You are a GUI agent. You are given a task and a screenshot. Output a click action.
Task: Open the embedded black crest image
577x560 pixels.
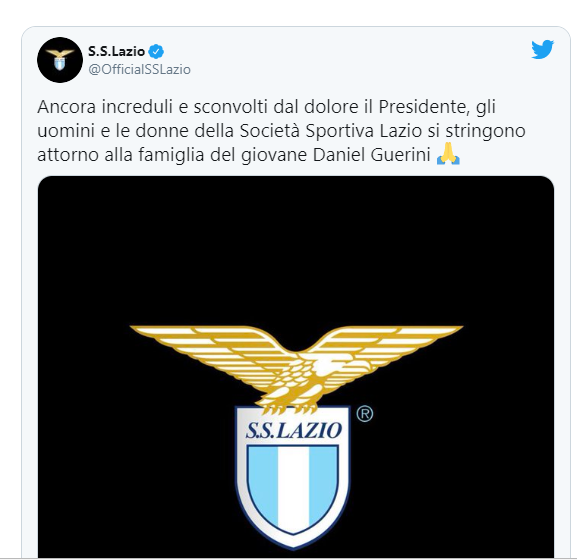(296, 367)
